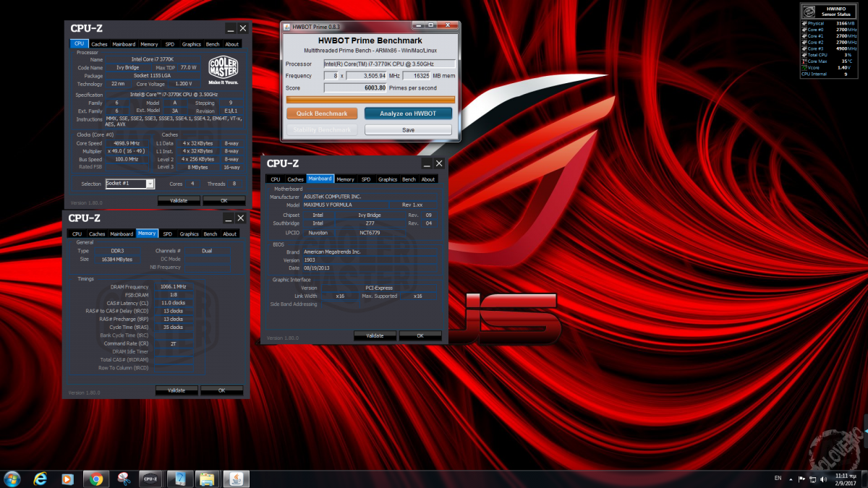Click OK in CPU-Z Memory window

click(x=221, y=390)
